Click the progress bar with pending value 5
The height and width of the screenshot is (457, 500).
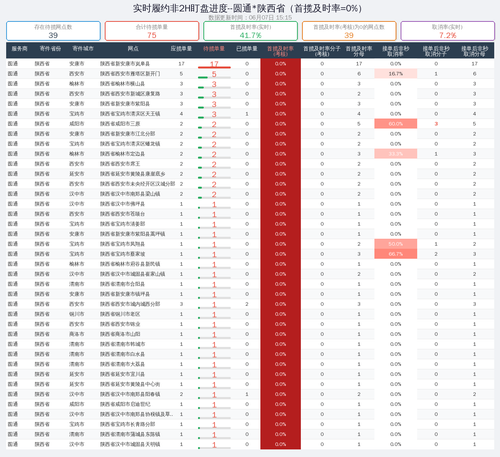[x=214, y=77]
